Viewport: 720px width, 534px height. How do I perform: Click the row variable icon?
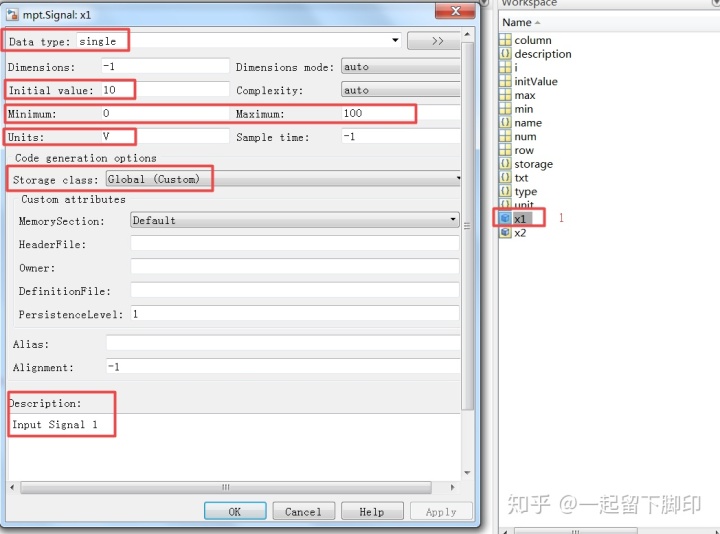click(x=505, y=150)
